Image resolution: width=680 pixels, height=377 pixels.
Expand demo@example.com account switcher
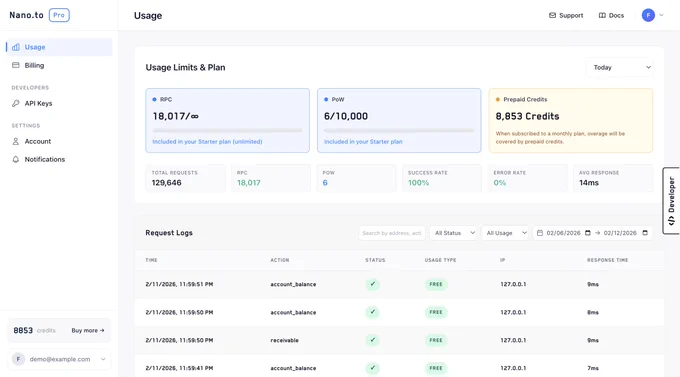[x=59, y=359]
